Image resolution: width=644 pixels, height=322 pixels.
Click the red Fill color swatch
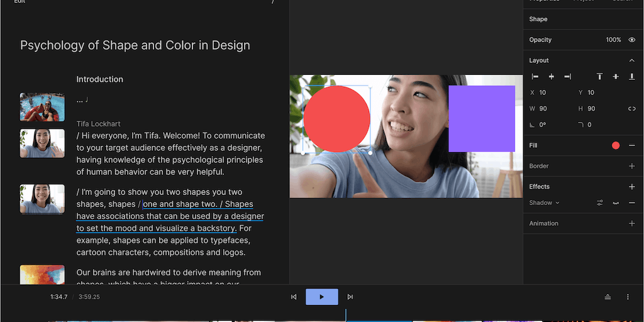(x=616, y=145)
